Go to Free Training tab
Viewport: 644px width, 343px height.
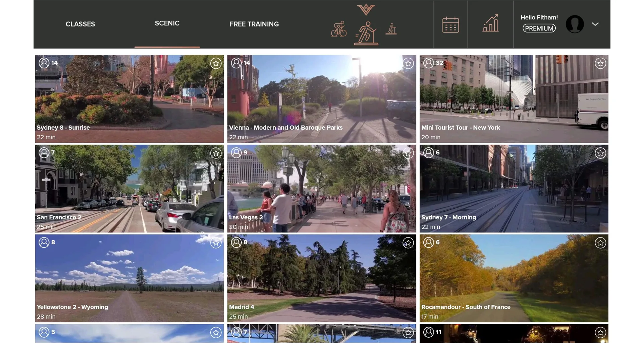click(x=254, y=24)
